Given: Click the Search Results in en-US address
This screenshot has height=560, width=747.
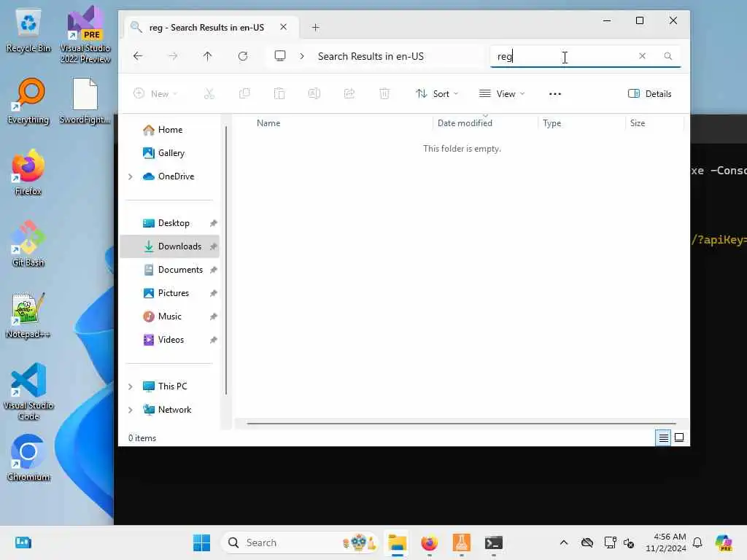Looking at the screenshot, I should (371, 56).
